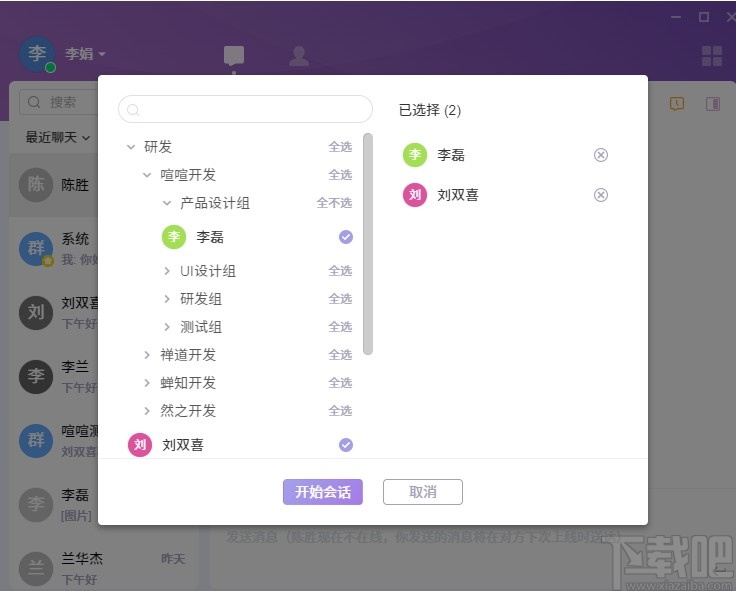Open the chat messages tab icon
736x591 pixels.
234,56
